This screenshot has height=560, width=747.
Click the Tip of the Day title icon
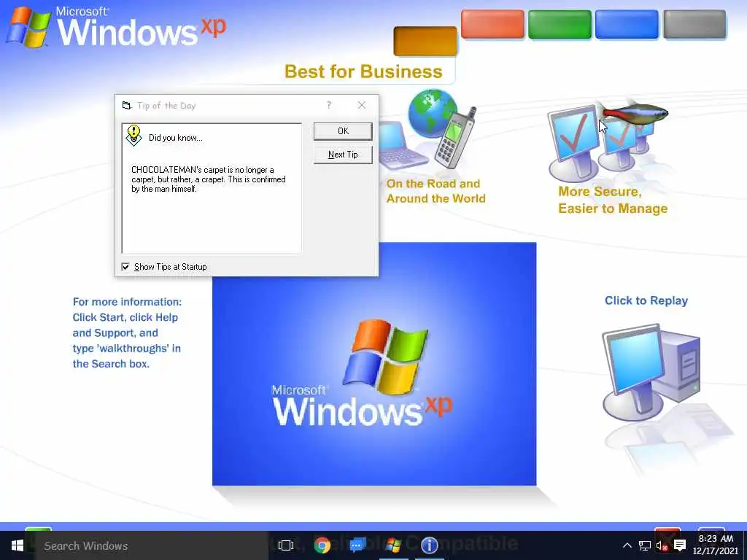pos(127,105)
